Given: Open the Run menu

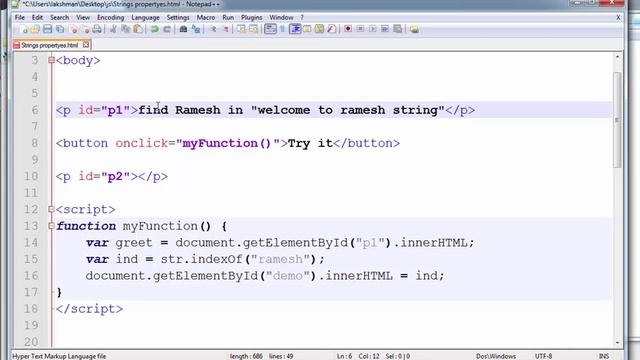Looking at the screenshot, I should click(x=228, y=18).
